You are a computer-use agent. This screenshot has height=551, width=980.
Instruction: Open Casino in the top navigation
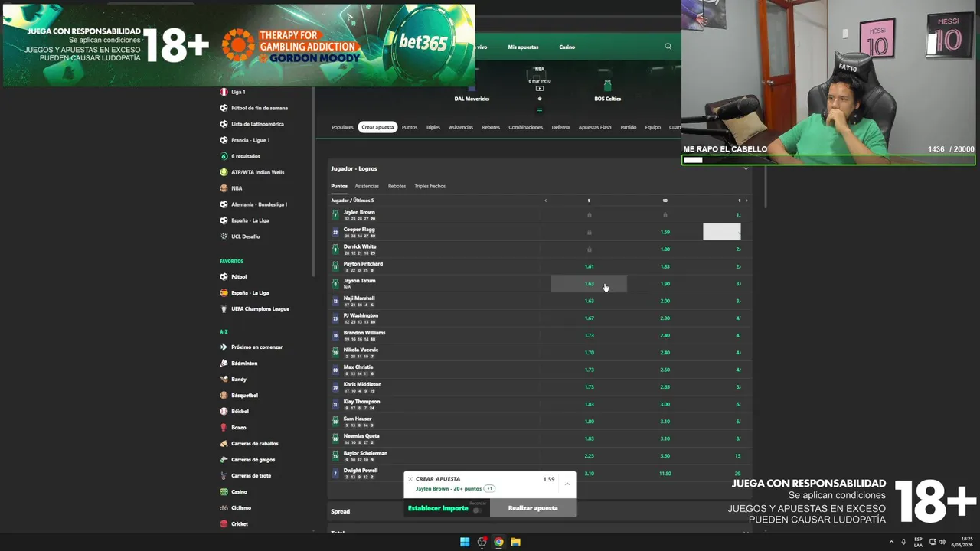(567, 47)
